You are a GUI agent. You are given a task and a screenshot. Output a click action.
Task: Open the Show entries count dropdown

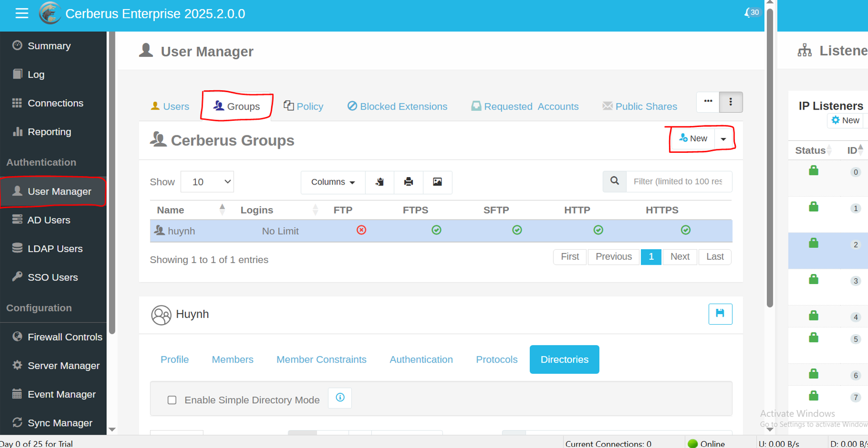click(207, 182)
